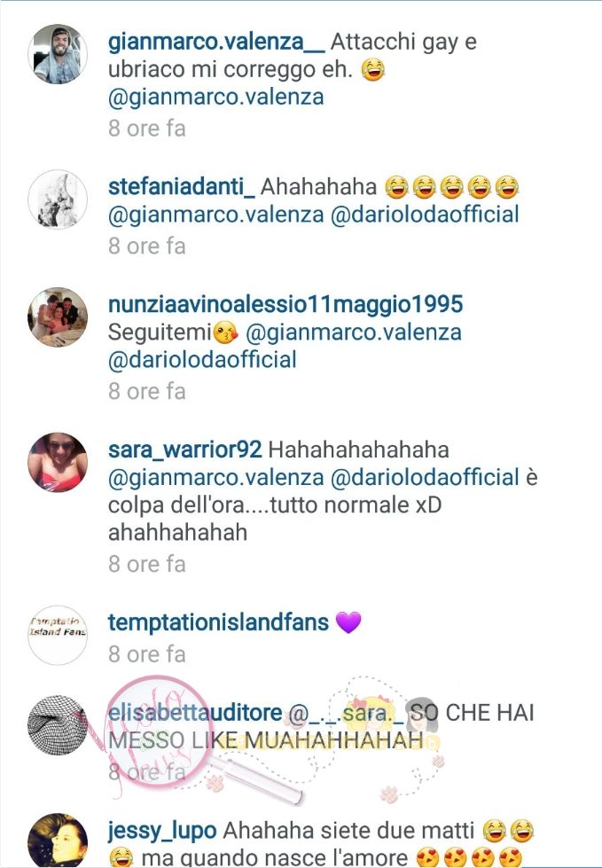The image size is (602, 868).
Task: Open the temptationislandfans username
Action: [x=218, y=622]
